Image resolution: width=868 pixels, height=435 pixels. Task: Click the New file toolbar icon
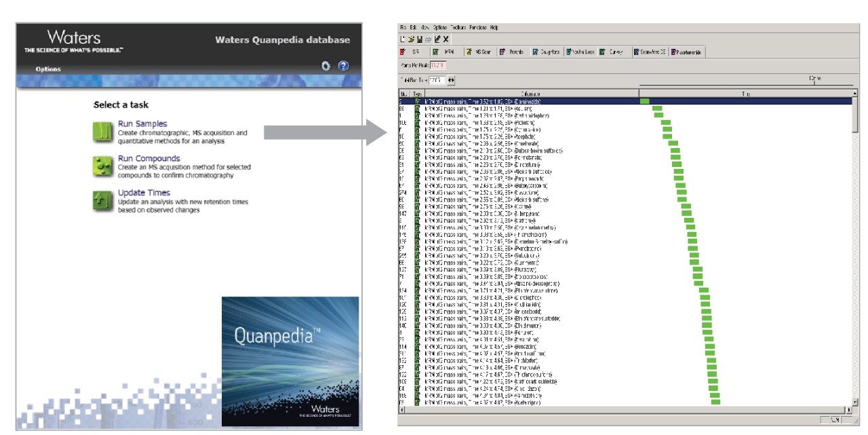(403, 39)
